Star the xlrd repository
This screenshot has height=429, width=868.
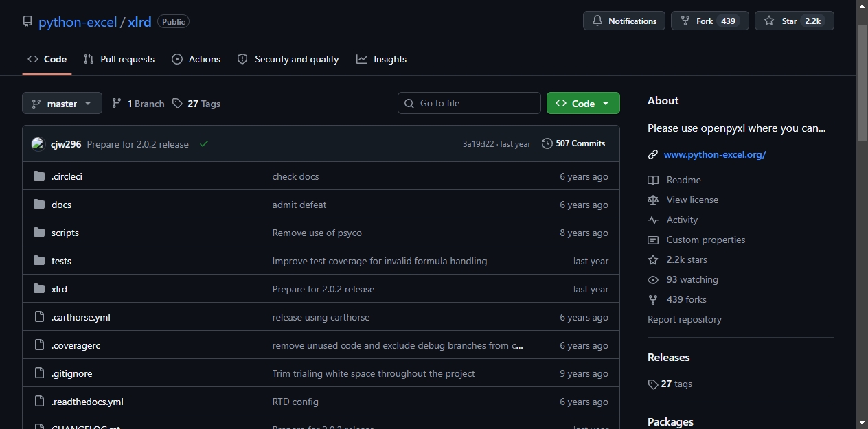[794, 21]
